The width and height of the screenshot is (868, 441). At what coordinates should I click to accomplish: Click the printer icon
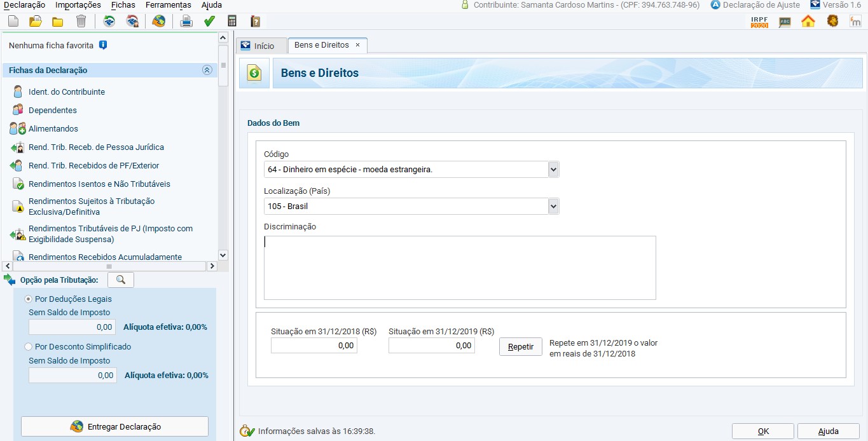(186, 21)
